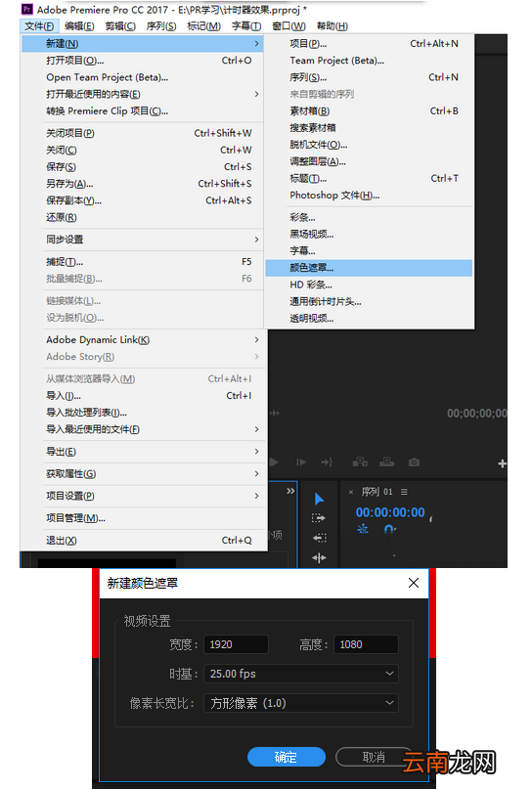532x790 pixels.
Task: Click the Export Frame camera icon
Action: coord(414,462)
